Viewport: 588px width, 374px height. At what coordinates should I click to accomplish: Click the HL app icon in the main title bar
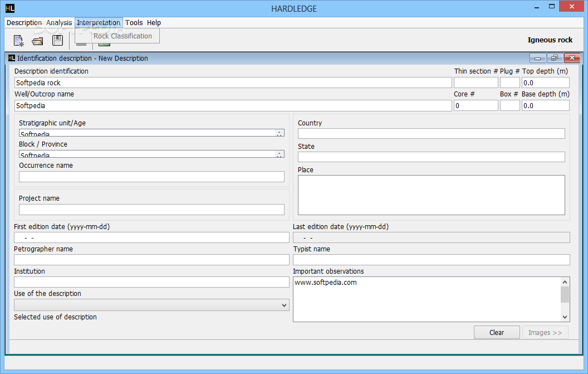(10, 8)
